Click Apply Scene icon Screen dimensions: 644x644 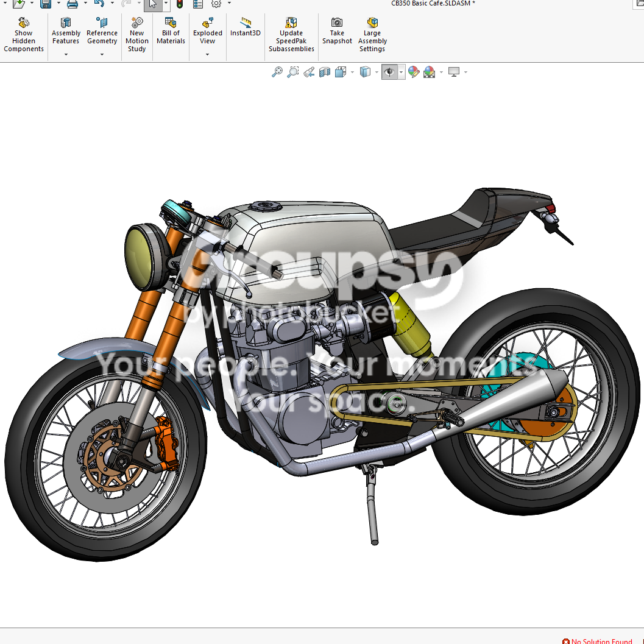click(429, 72)
